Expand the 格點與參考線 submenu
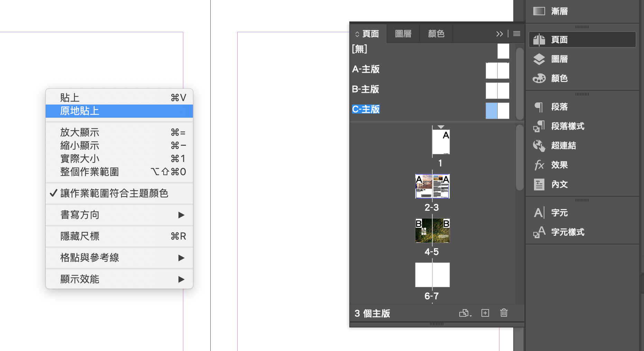This screenshot has width=644, height=351. click(119, 258)
